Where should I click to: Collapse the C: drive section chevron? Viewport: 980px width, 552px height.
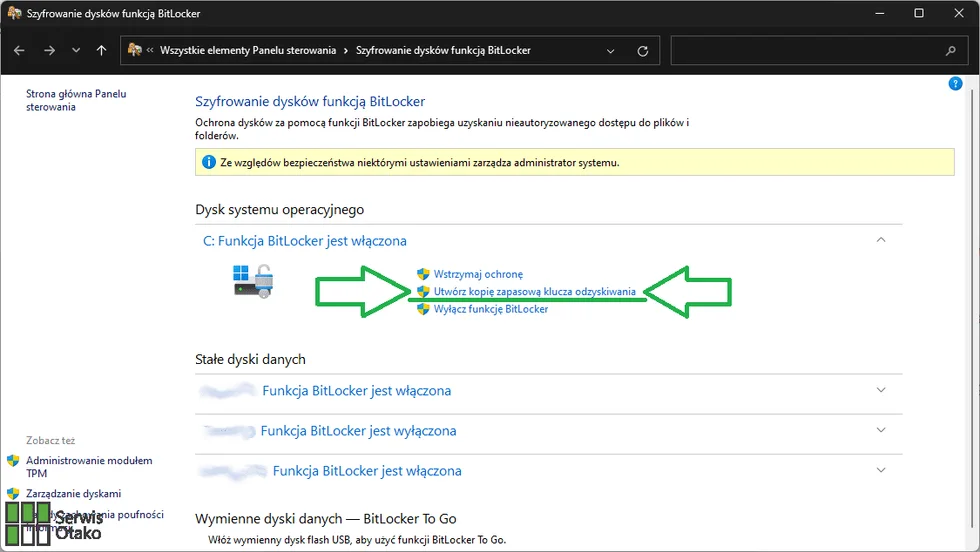tap(881, 240)
